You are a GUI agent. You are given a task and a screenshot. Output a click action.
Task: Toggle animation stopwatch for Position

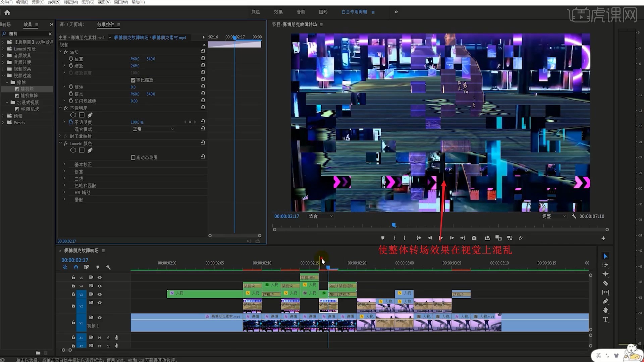coord(71,59)
